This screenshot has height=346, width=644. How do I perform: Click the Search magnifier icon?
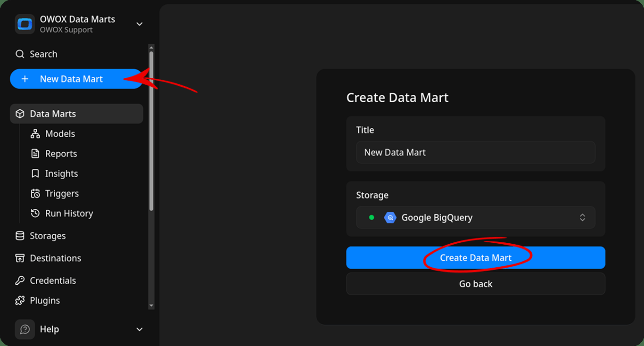pos(20,54)
